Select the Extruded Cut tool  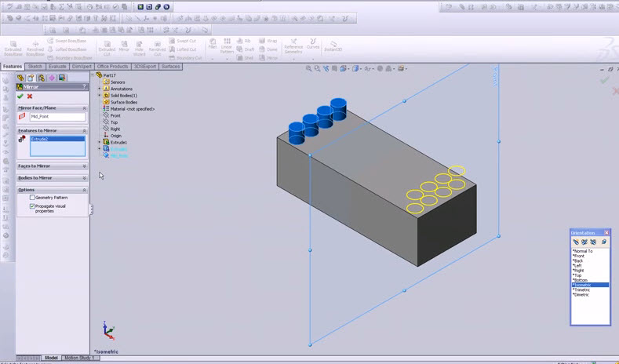click(x=107, y=49)
